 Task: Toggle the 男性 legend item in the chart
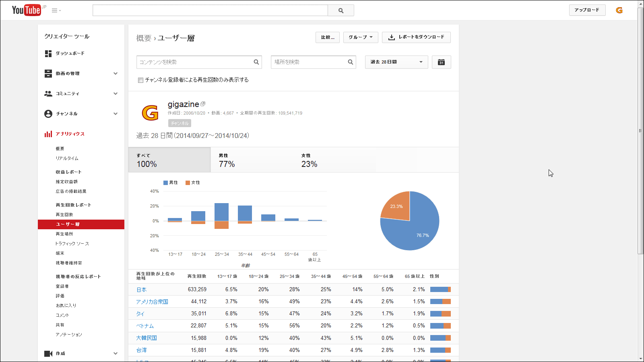171,183
